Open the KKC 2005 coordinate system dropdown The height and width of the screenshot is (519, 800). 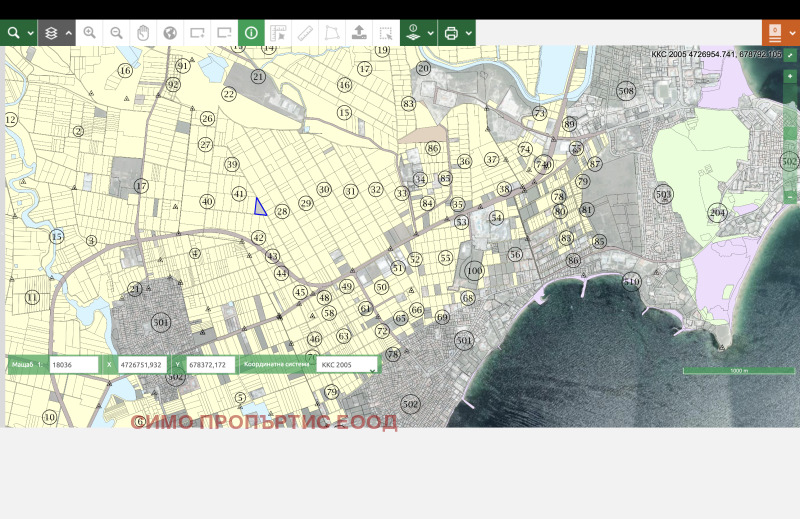[x=347, y=366]
